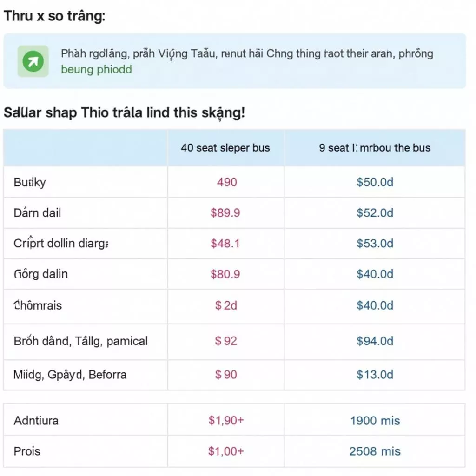
Task: Select the 'Gông dalin' row label
Action: (x=41, y=274)
